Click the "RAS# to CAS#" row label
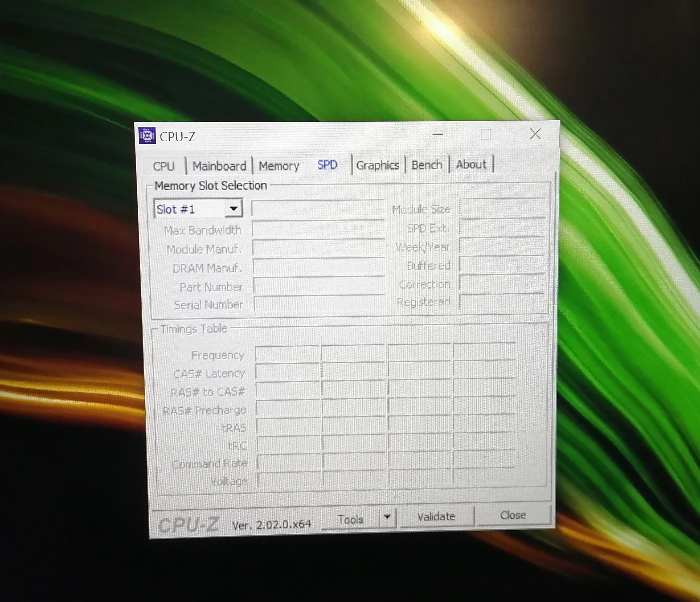The height and width of the screenshot is (602, 700). (208, 392)
